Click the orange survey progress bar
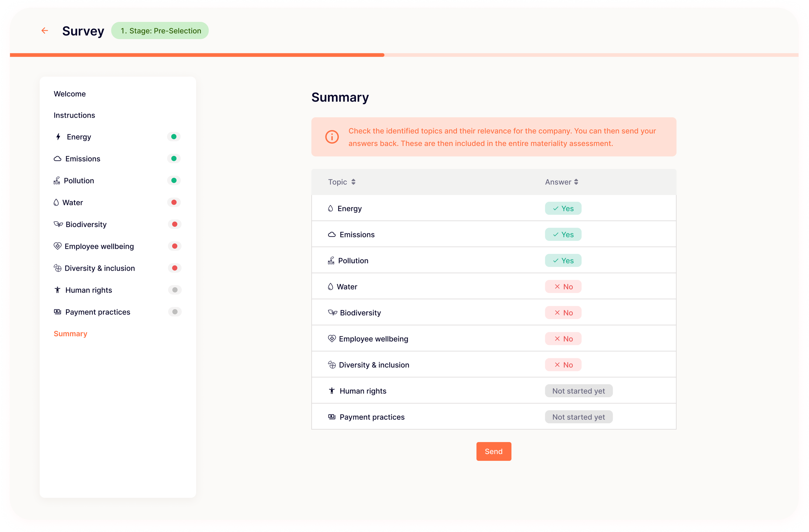809x532 pixels. [197, 55]
